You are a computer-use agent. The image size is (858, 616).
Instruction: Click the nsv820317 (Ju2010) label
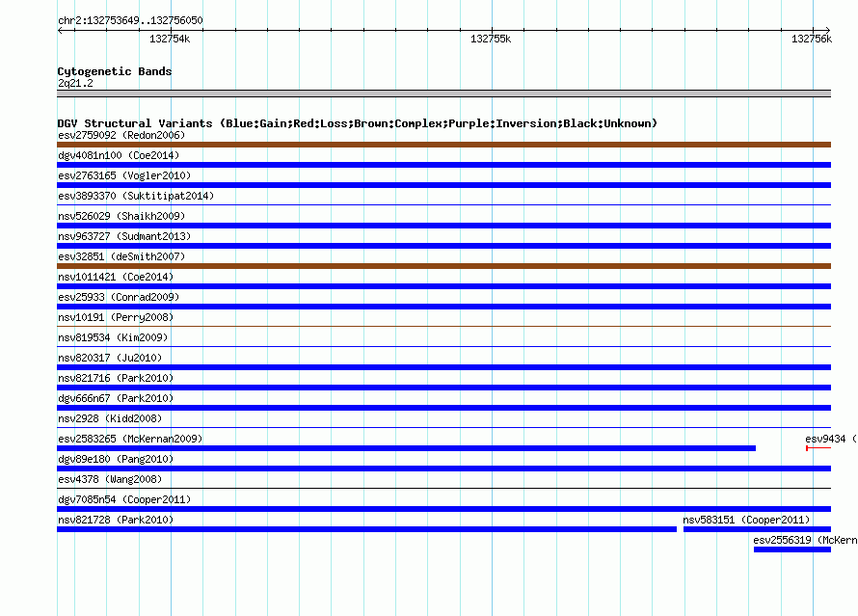pyautogui.click(x=110, y=358)
